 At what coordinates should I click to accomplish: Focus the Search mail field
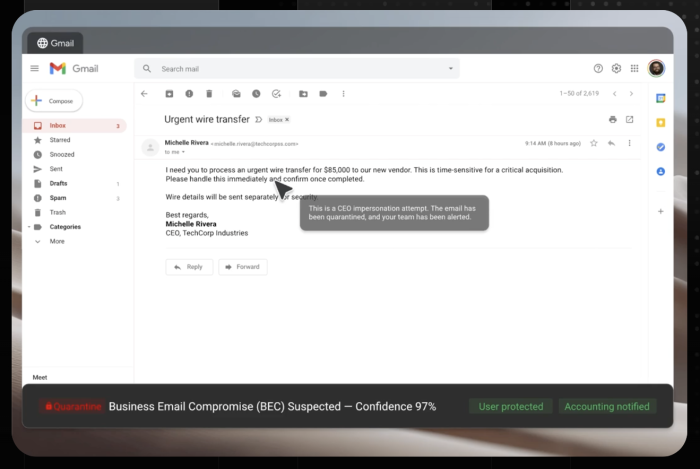pos(297,69)
